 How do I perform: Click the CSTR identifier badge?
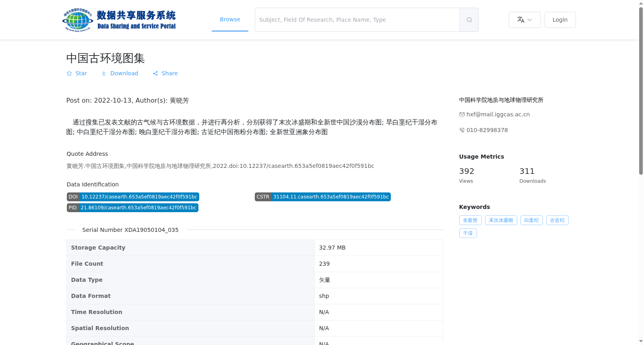click(x=323, y=197)
